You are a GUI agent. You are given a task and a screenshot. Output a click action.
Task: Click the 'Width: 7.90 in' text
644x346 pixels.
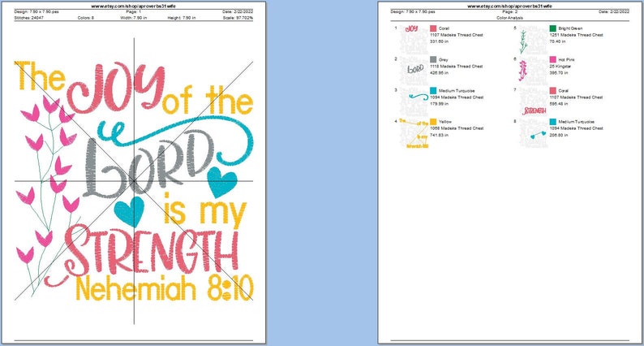pos(134,18)
